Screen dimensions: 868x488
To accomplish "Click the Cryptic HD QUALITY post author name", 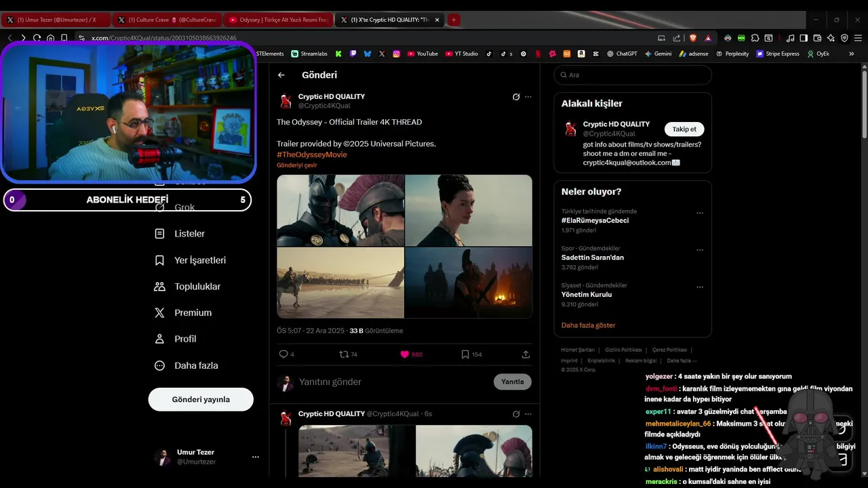I will pyautogui.click(x=332, y=97).
